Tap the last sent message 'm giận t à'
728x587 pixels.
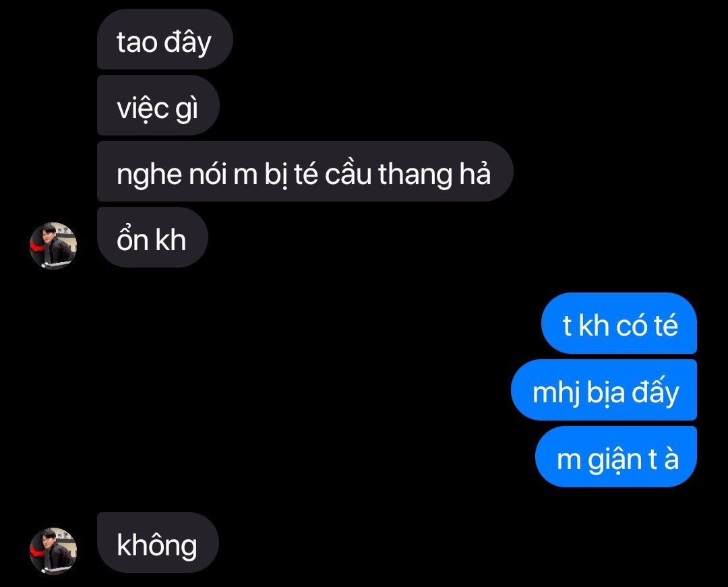[616, 457]
